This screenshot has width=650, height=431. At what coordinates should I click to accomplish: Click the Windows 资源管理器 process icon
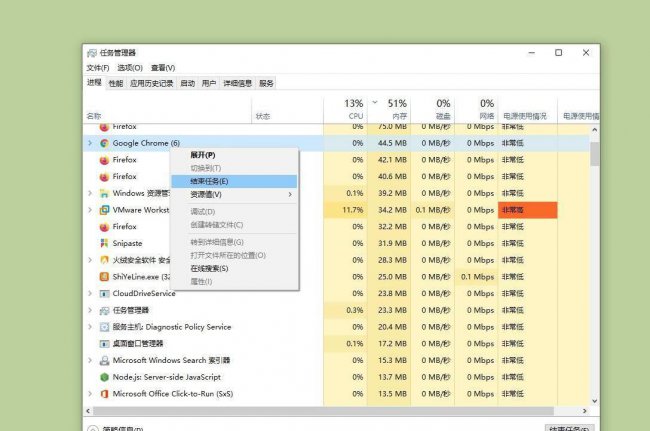point(104,193)
